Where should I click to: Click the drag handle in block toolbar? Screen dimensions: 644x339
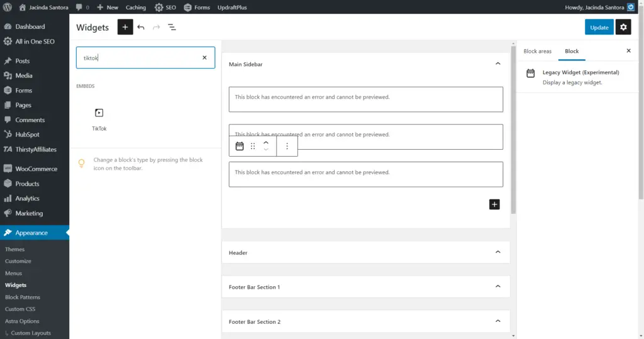[253, 146]
